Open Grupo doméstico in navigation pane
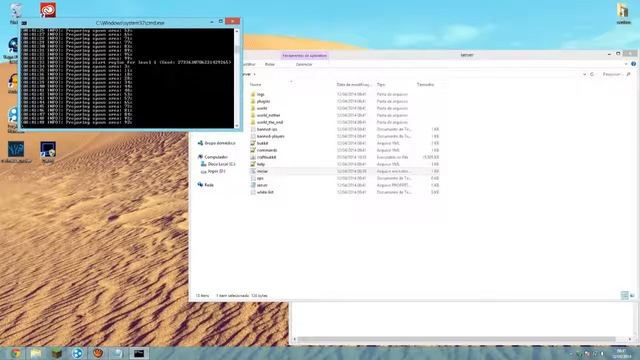Screen dimensions: 640x360 (x=216, y=143)
